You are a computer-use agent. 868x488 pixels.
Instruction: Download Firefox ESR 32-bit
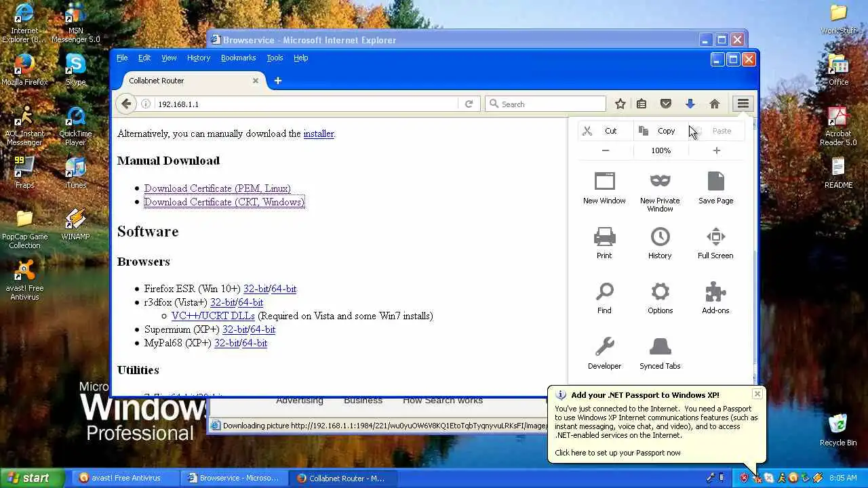256,289
